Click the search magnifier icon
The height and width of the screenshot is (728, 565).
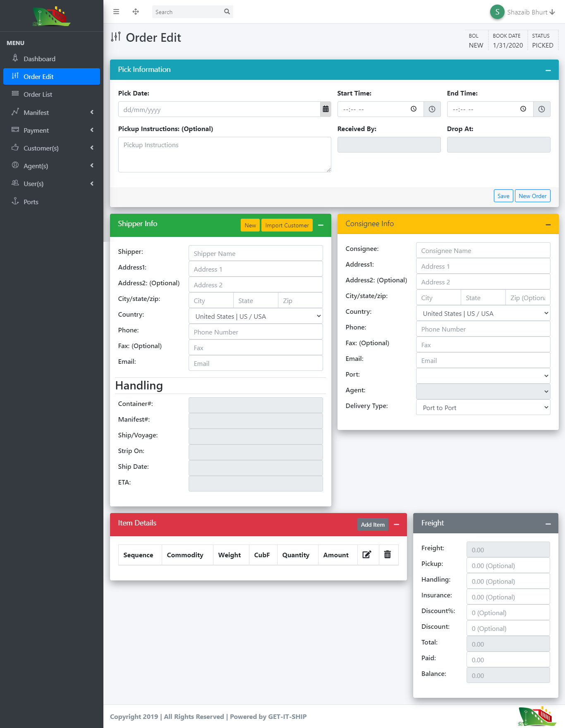227,12
